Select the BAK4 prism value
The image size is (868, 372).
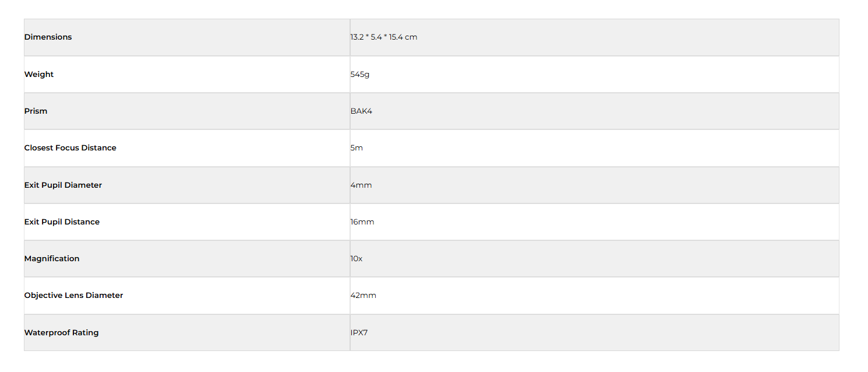click(x=361, y=111)
